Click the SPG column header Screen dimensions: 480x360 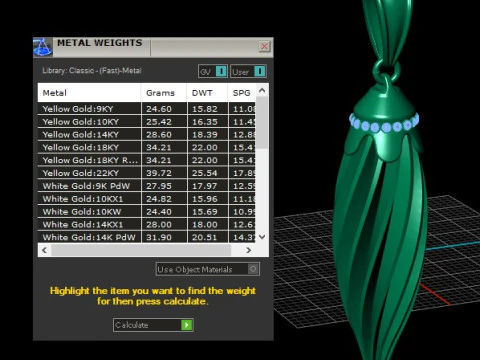coord(242,93)
